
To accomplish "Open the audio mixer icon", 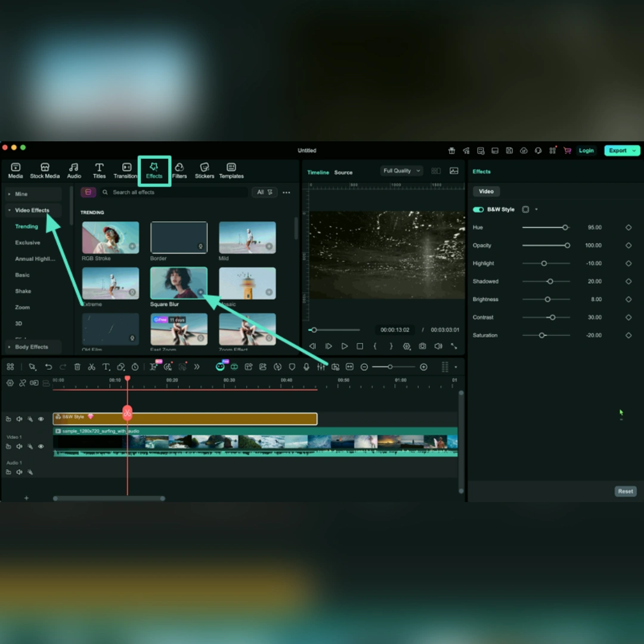I will coord(321,367).
